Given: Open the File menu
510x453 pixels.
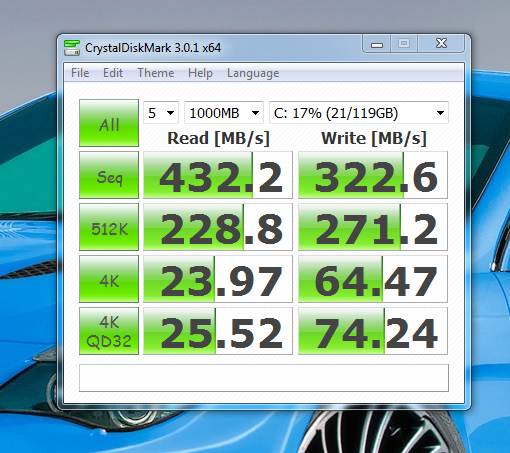Looking at the screenshot, I should point(80,73).
